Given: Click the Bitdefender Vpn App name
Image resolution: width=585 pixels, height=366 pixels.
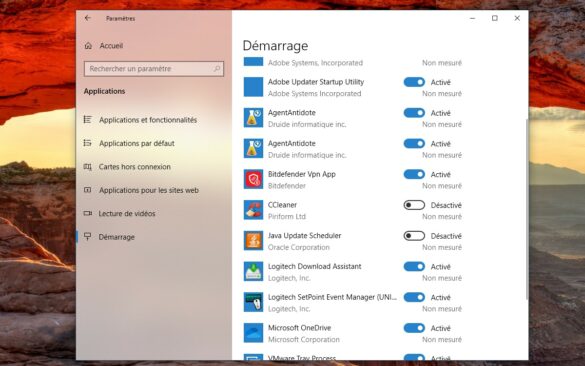Looking at the screenshot, I should tap(301, 174).
